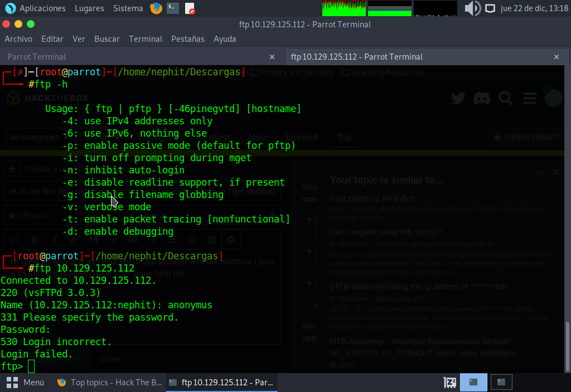The image size is (571, 392).
Task: Expand the Sistema menu
Action: click(128, 8)
